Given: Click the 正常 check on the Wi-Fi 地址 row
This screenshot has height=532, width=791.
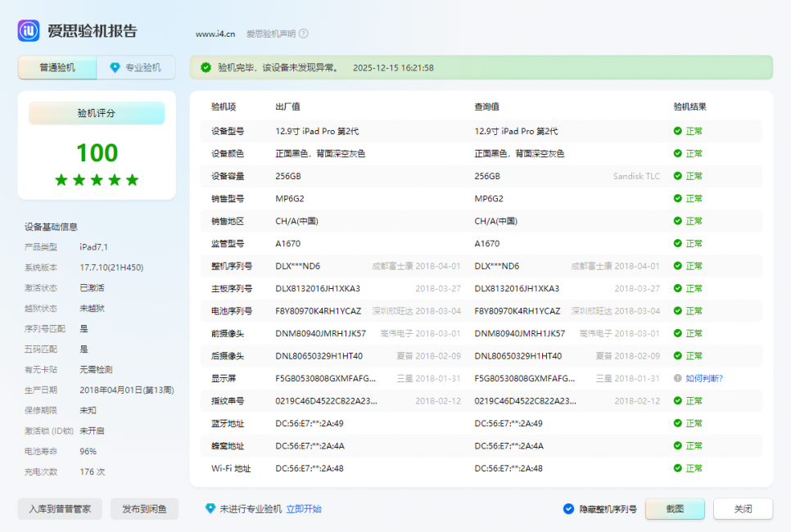Looking at the screenshot, I should (x=677, y=468).
